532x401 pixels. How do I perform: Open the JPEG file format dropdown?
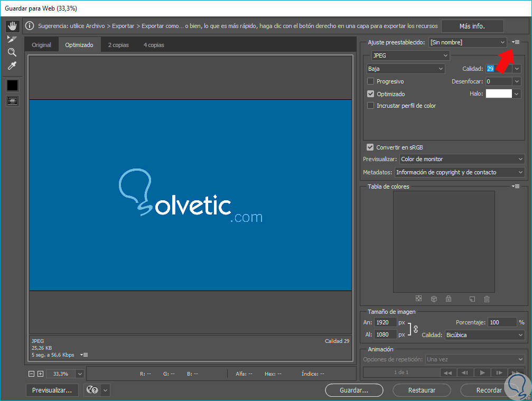pos(410,55)
